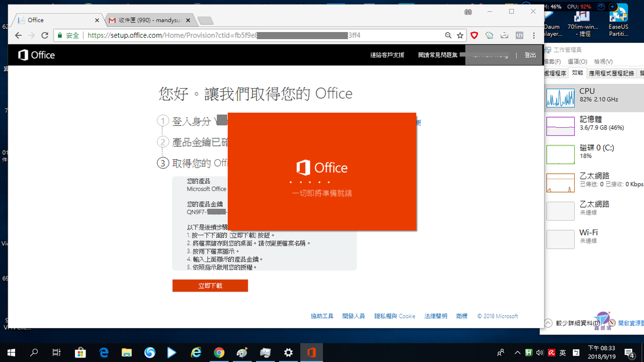Click step 1 登入身分 text
The width and height of the screenshot is (644, 362).
[x=191, y=122]
